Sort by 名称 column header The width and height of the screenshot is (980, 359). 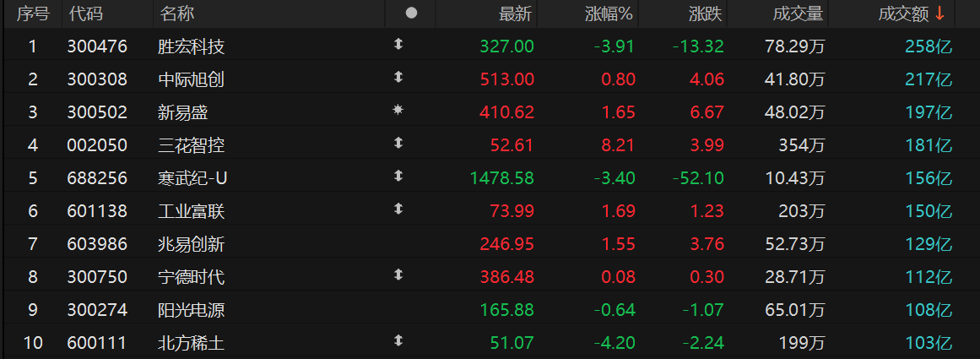(177, 14)
